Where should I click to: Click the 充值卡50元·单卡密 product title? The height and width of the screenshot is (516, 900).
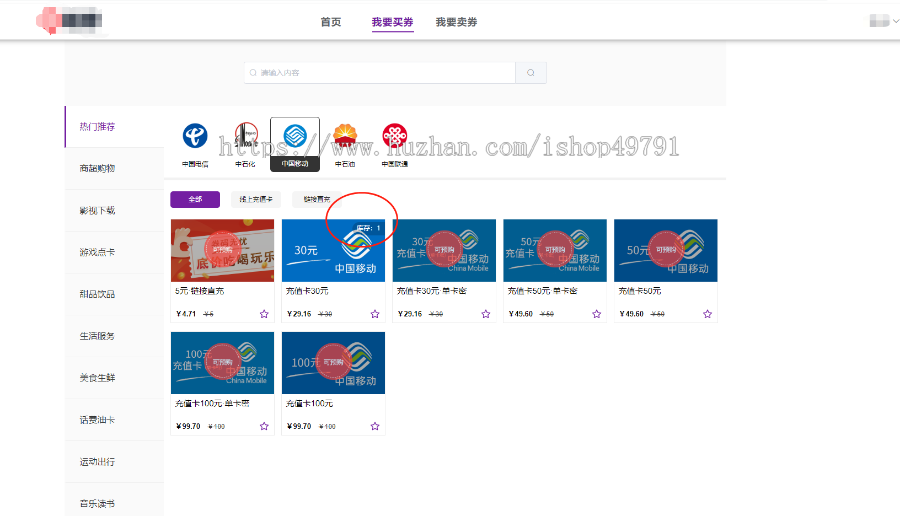point(542,292)
